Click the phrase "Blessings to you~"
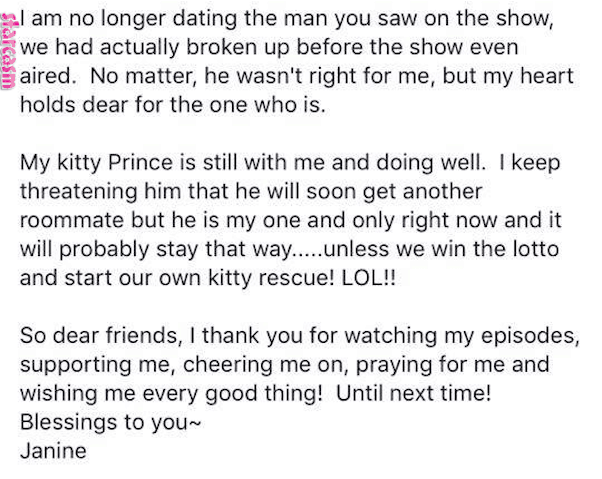 [x=111, y=422]
